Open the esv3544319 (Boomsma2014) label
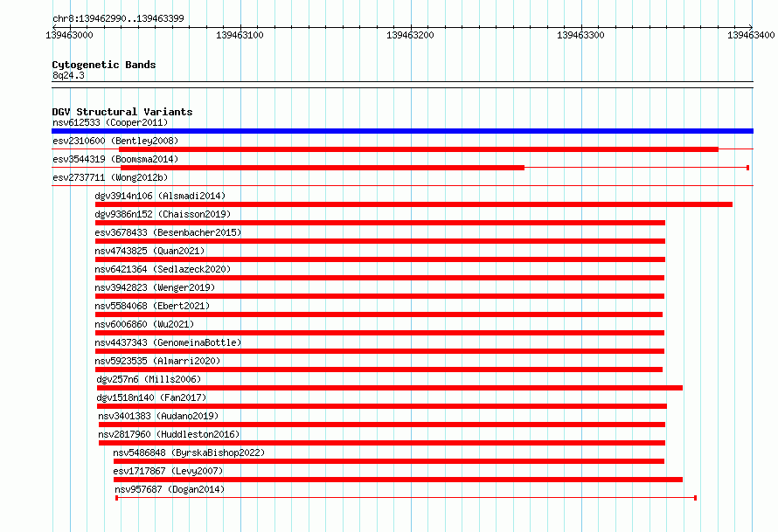 (115, 159)
